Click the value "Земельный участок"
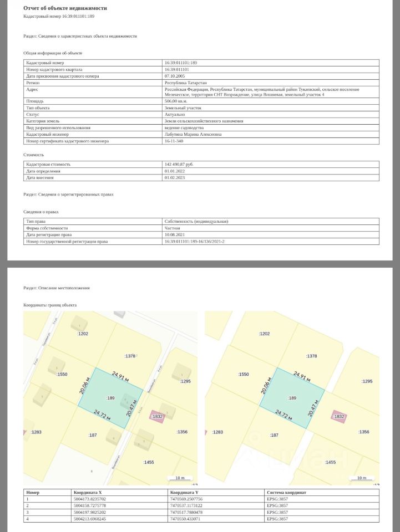 (x=183, y=108)
